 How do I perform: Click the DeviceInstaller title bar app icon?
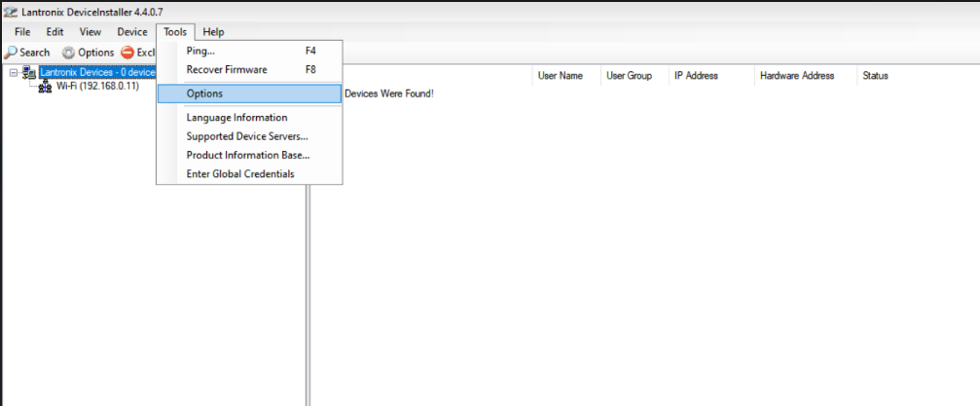pos(11,12)
